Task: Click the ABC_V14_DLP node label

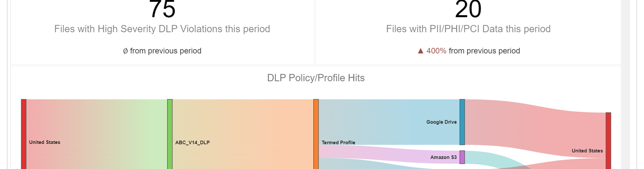Action: coord(192,143)
